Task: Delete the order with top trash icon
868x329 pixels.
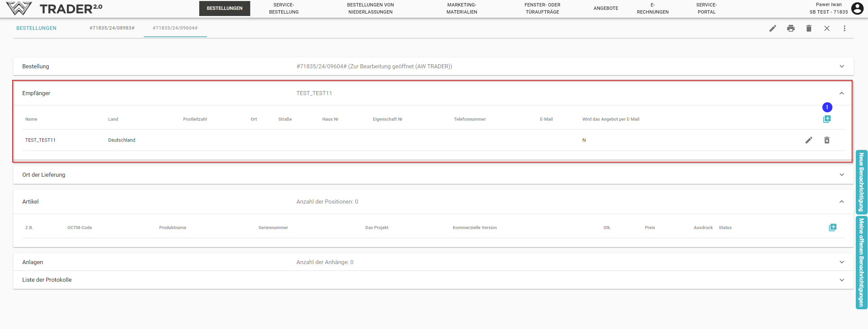Action: 809,28
